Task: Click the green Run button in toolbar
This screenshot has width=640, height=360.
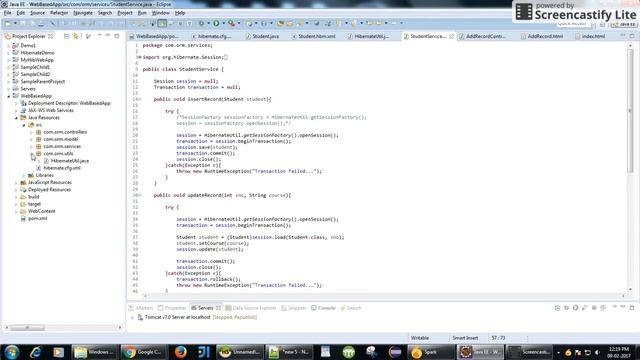Action: click(216, 23)
